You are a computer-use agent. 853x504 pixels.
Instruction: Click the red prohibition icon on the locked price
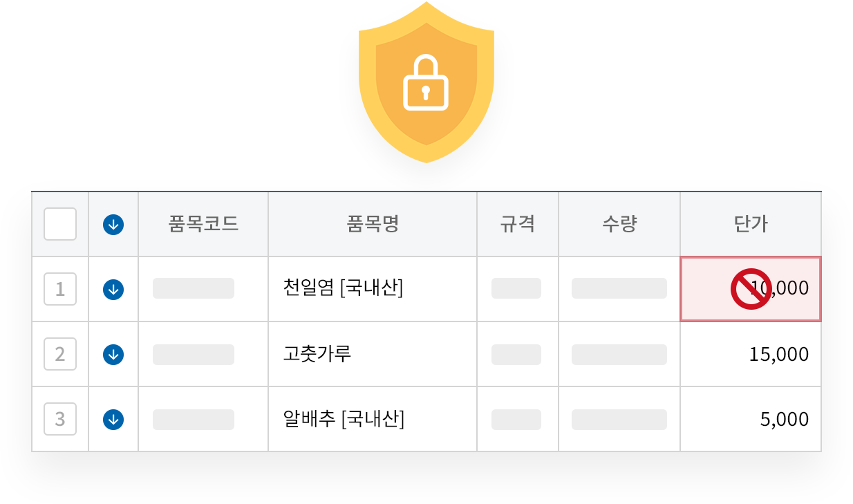(751, 288)
